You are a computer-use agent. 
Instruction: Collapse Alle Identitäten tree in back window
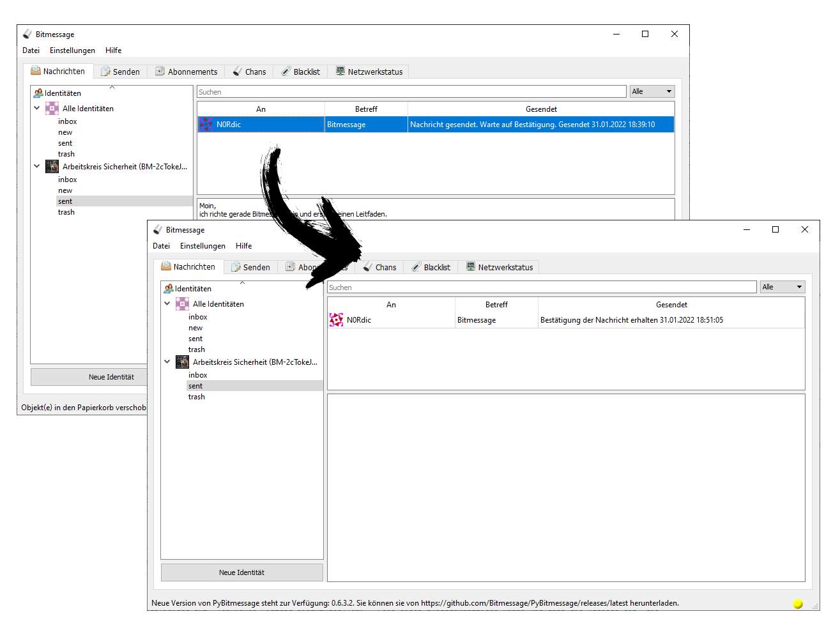click(x=37, y=109)
